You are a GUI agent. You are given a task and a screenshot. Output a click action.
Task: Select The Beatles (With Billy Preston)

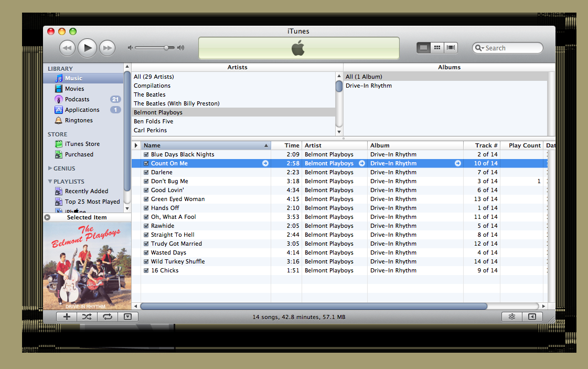tap(233, 103)
